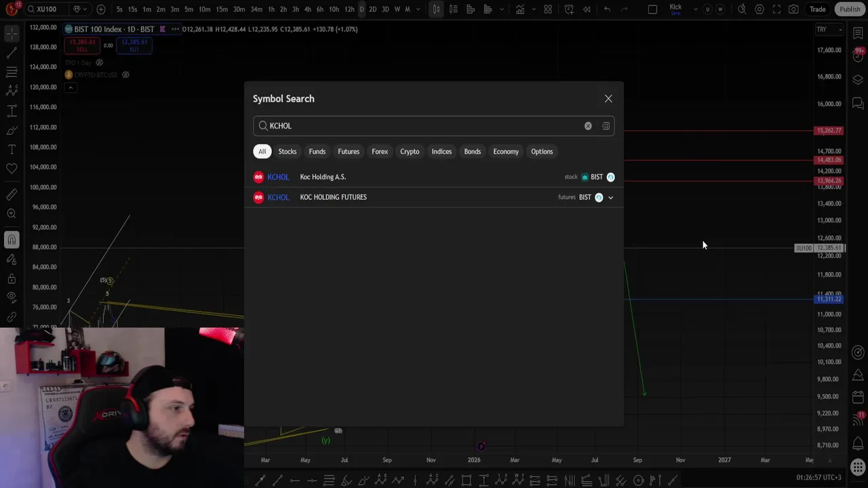Click the Publish button
This screenshot has height=488, width=868.
pos(850,9)
